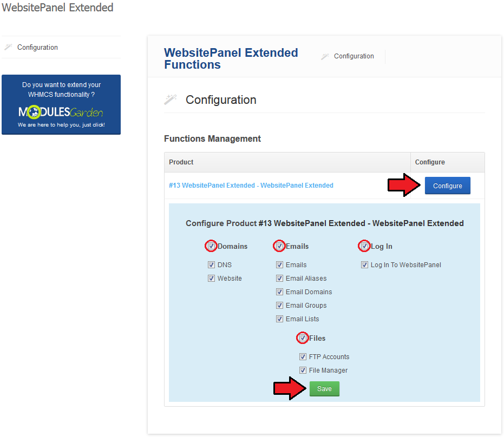Click the WebsitePanel Extended Functions title

click(x=231, y=58)
